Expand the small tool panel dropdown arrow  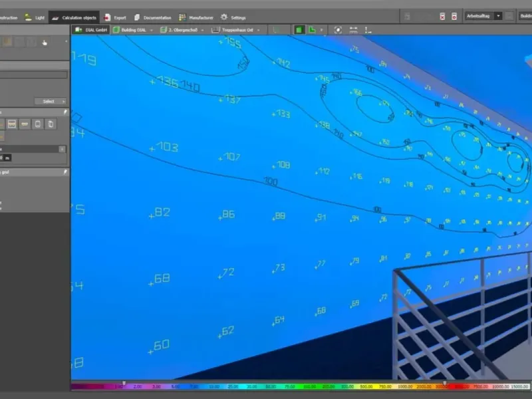(66, 41)
